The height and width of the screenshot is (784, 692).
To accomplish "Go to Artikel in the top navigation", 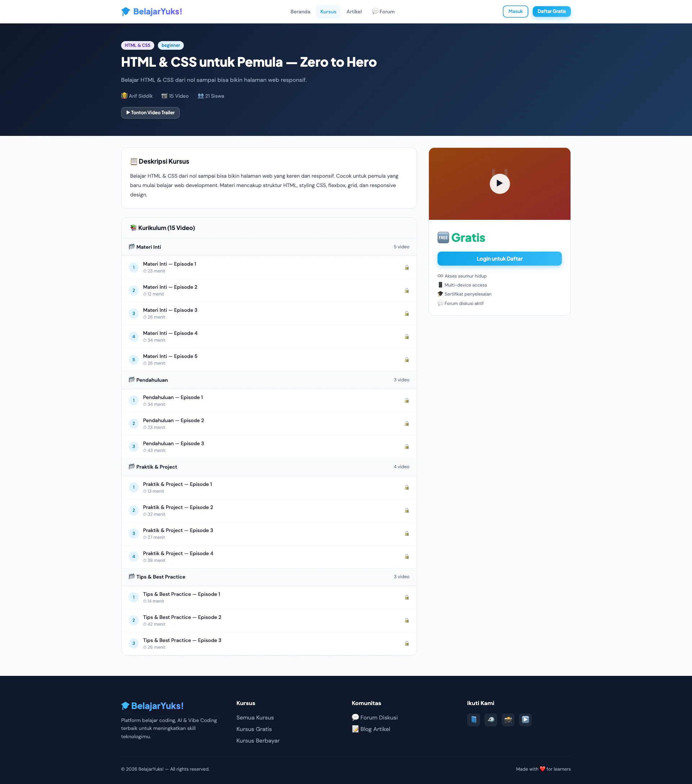I will 354,12.
